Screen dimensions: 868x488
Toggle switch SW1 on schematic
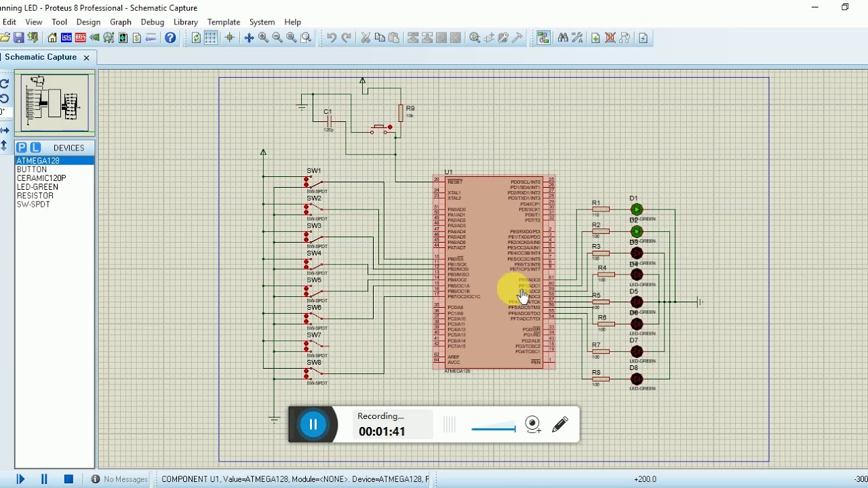(x=315, y=182)
